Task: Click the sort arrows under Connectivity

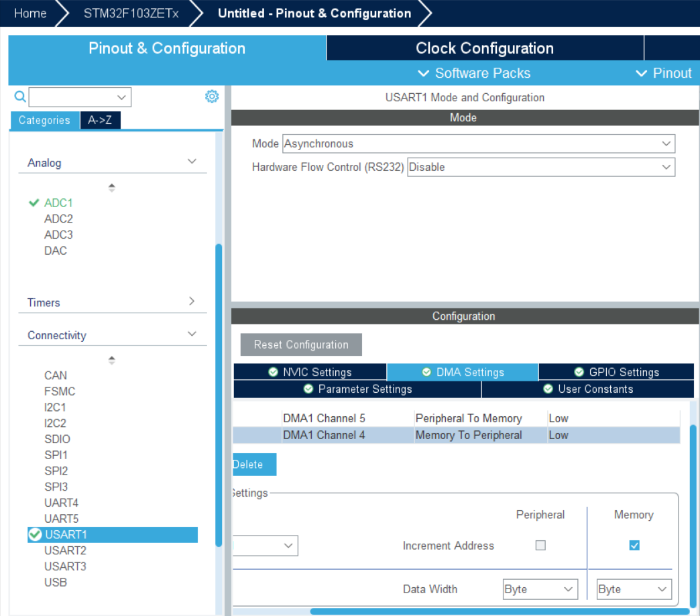Action: click(x=111, y=360)
